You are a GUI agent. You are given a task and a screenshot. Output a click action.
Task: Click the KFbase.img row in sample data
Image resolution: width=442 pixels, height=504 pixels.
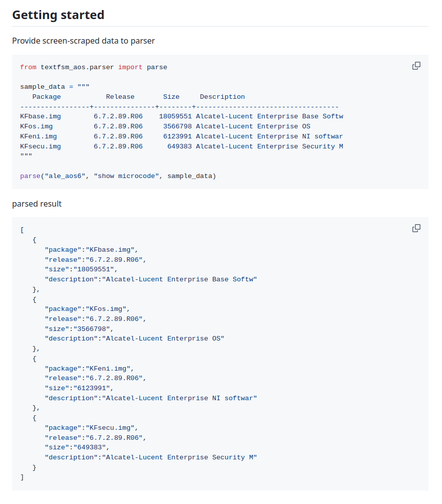point(181,116)
